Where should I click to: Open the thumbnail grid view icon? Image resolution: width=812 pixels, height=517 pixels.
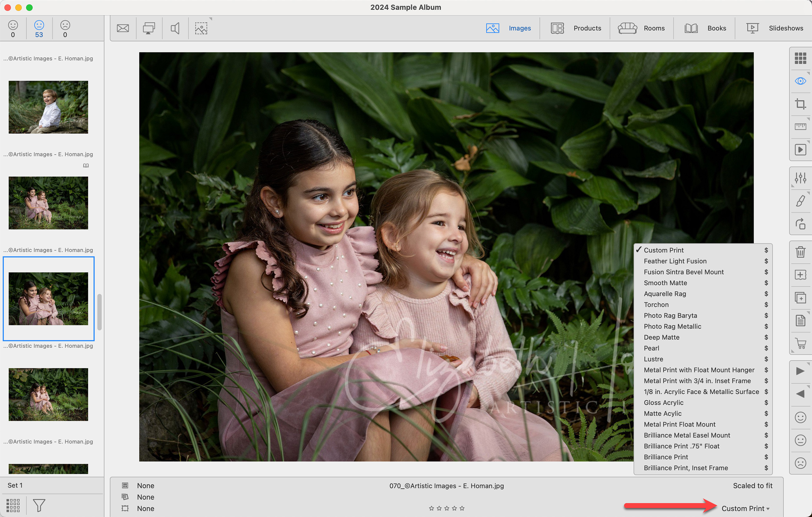click(800, 58)
